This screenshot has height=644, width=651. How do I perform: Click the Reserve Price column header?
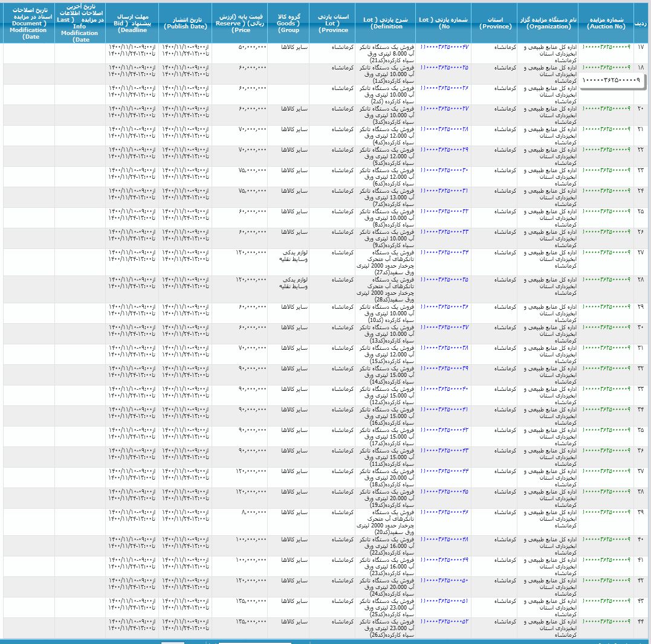[x=240, y=23]
